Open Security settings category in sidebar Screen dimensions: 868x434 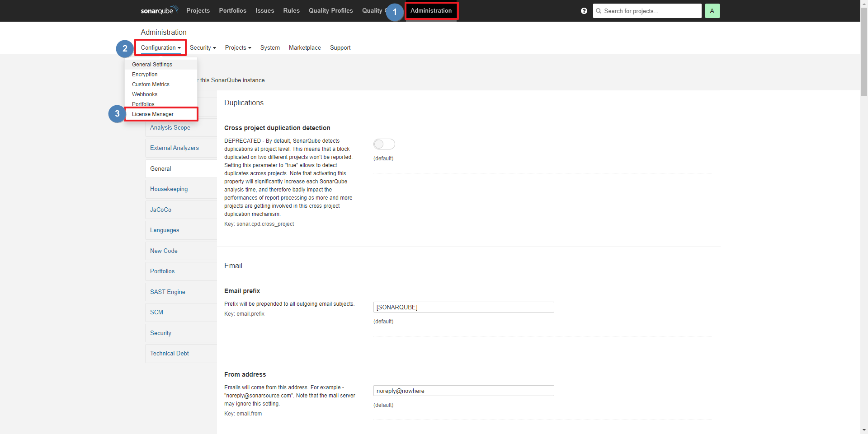click(x=181, y=333)
